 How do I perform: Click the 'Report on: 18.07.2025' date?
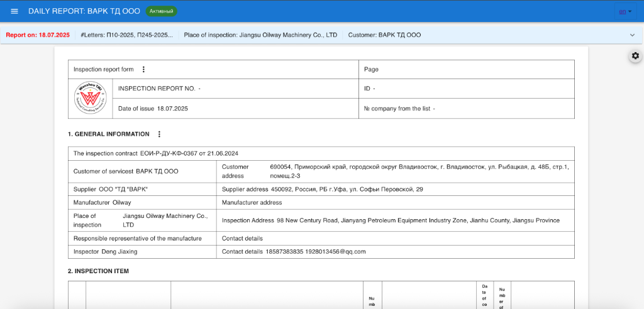(x=38, y=35)
